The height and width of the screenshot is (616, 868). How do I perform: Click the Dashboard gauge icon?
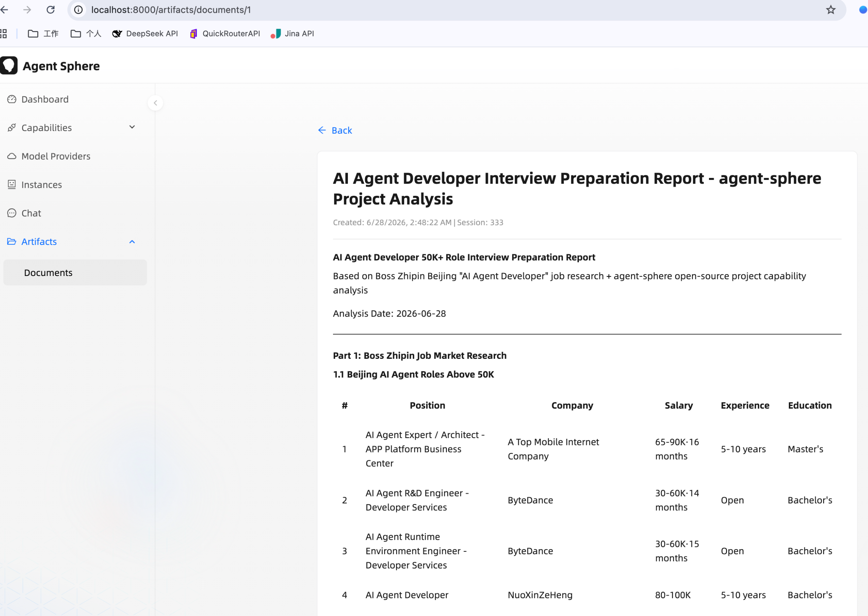[12, 99]
